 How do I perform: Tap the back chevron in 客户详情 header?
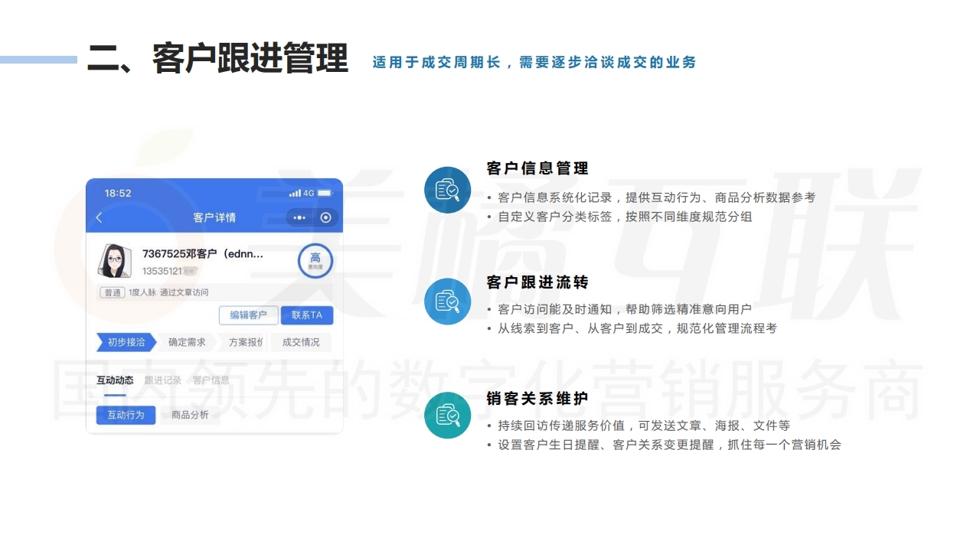tap(99, 218)
